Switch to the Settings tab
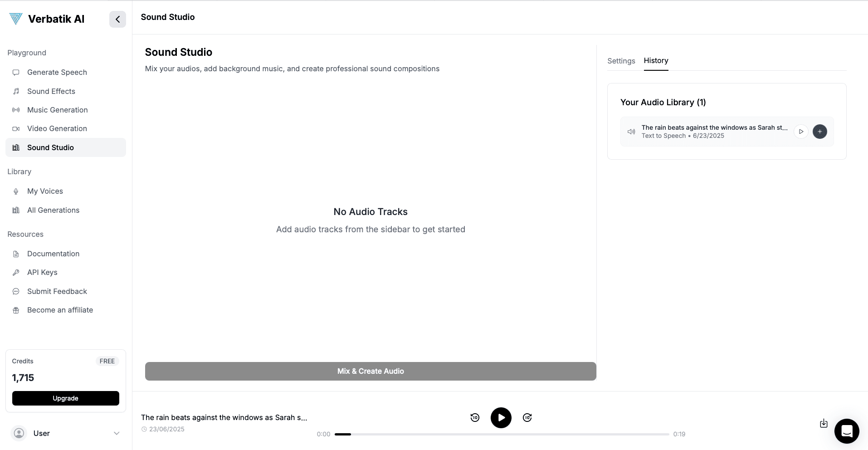The image size is (868, 450). click(621, 61)
